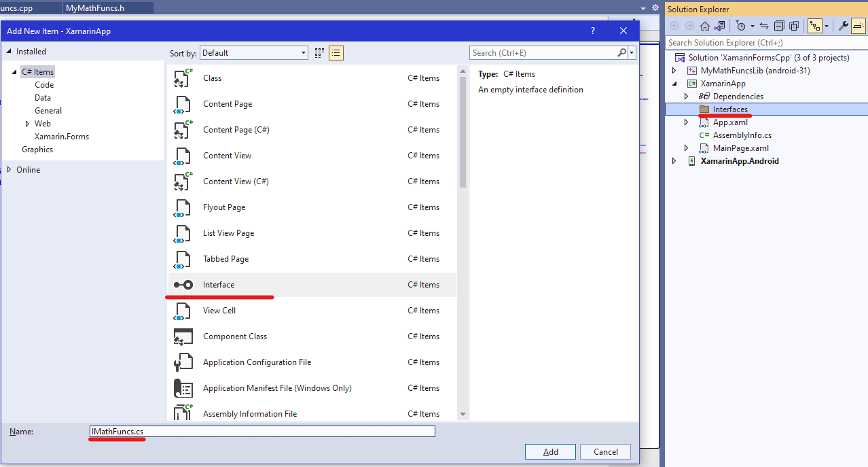Choose the Interface template icon
868x467 pixels.
[x=183, y=284]
